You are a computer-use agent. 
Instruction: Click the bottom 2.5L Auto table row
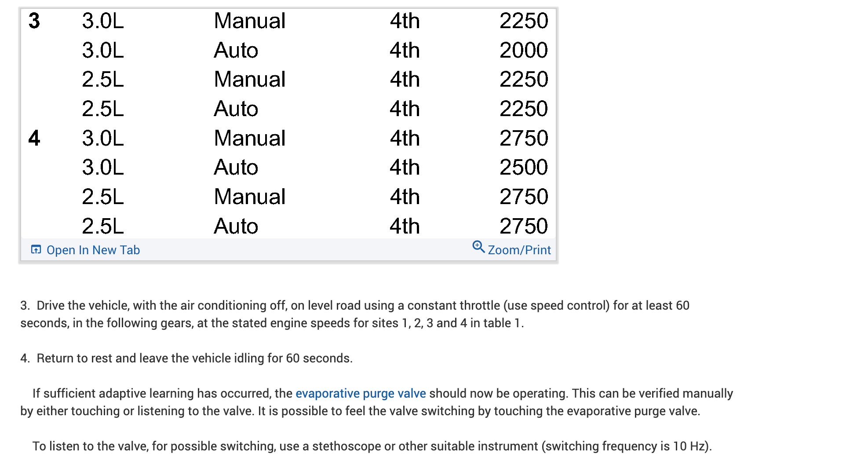(x=288, y=226)
